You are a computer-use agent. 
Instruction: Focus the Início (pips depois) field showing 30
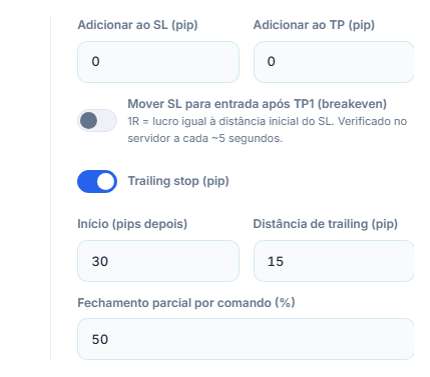[158, 261]
